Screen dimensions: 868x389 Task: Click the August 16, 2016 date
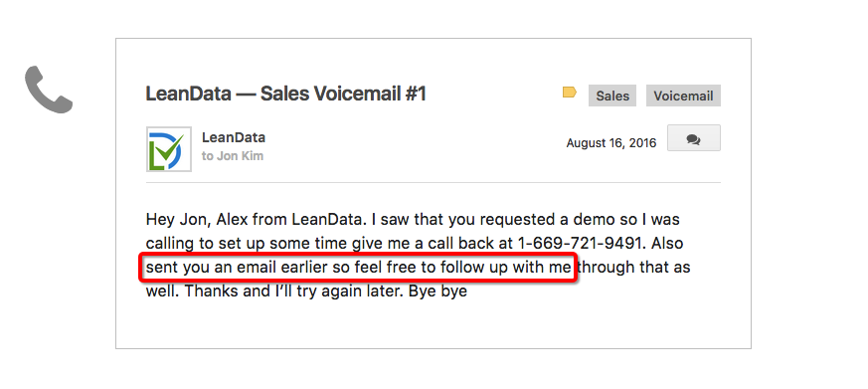click(611, 143)
